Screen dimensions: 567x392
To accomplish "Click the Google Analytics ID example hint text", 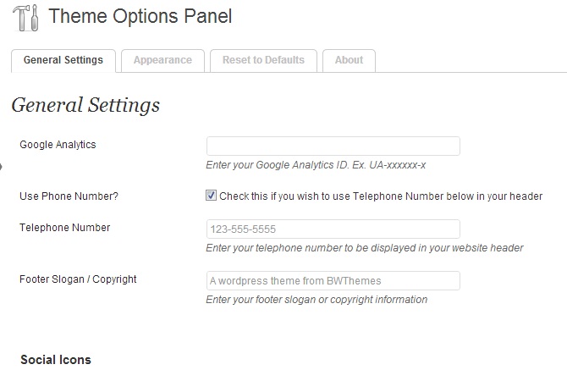I will 316,165.
